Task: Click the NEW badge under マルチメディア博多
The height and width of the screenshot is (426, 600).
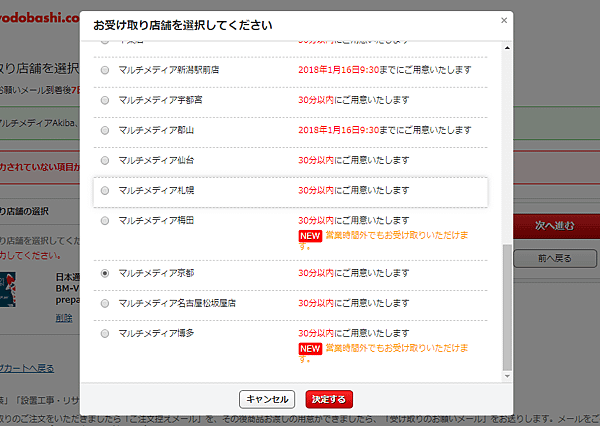Action: pyautogui.click(x=310, y=349)
